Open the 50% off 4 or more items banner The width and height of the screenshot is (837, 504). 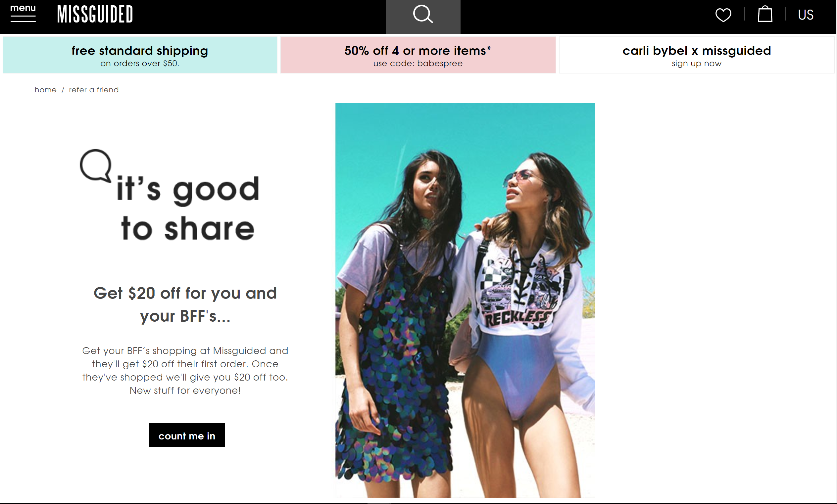[418, 55]
